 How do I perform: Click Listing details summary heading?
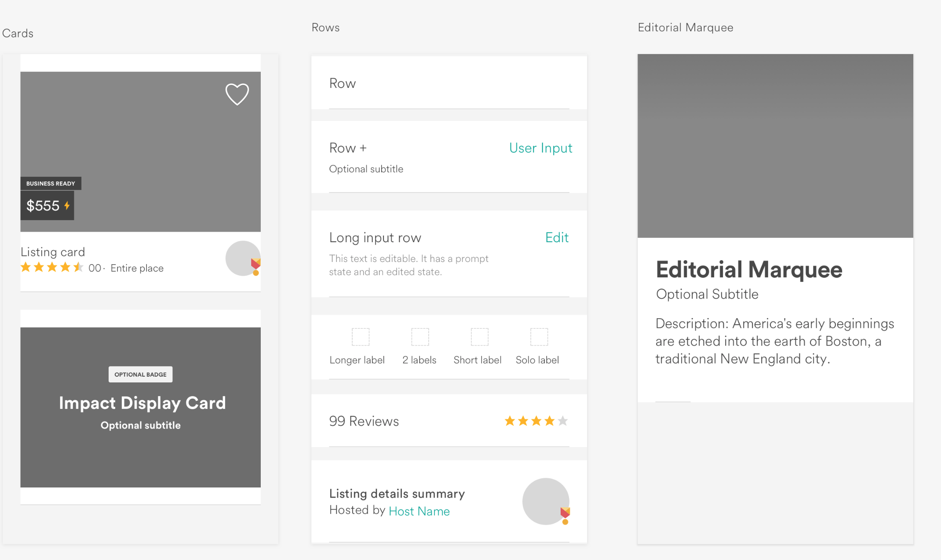397,494
